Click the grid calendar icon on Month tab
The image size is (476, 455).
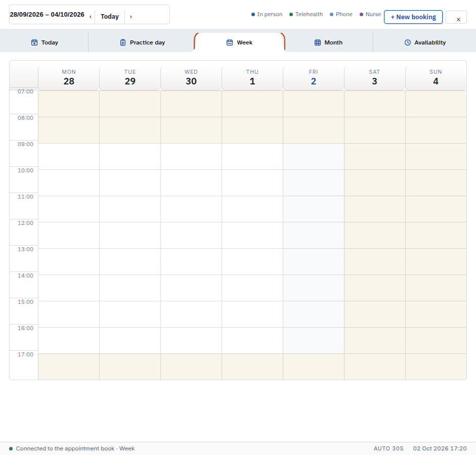pos(318,42)
